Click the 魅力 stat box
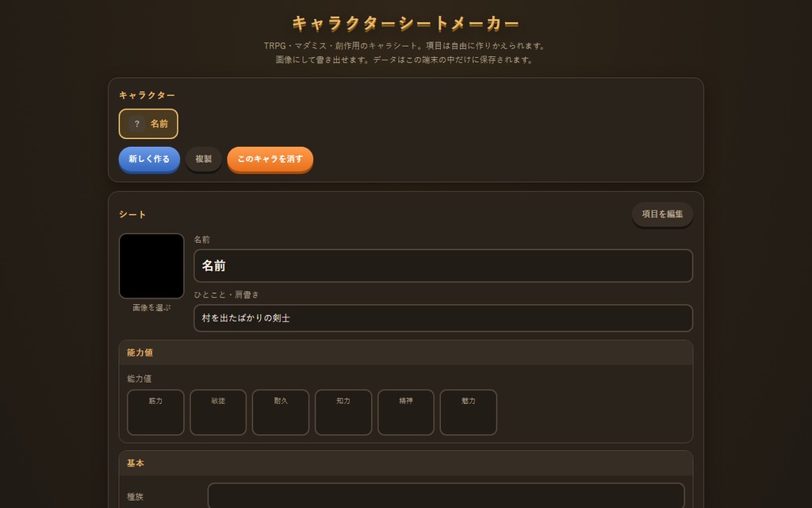 [x=468, y=413]
